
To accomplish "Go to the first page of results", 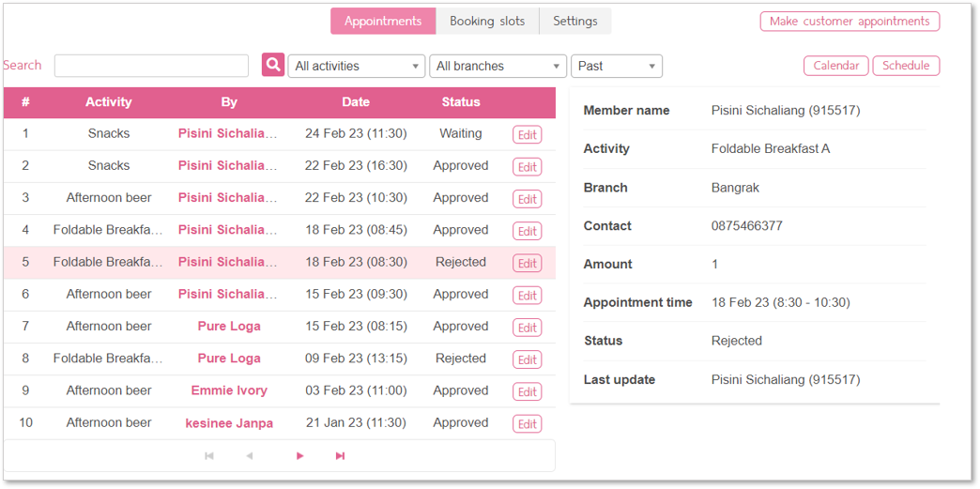I will pyautogui.click(x=209, y=456).
